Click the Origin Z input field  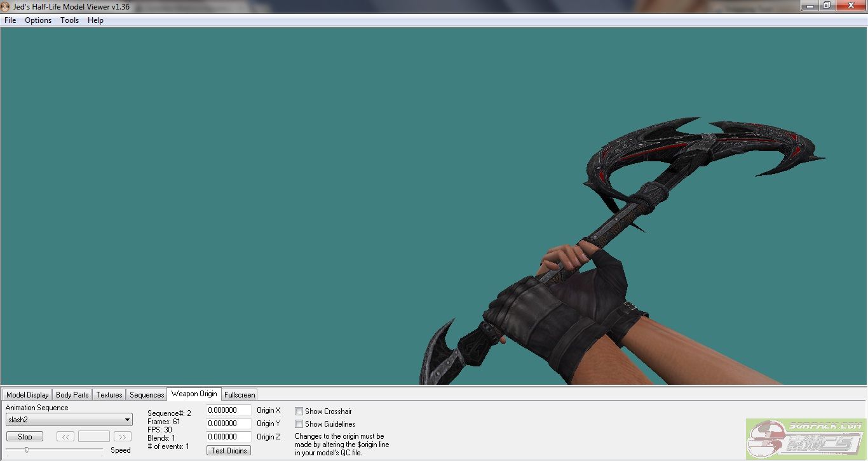229,437
